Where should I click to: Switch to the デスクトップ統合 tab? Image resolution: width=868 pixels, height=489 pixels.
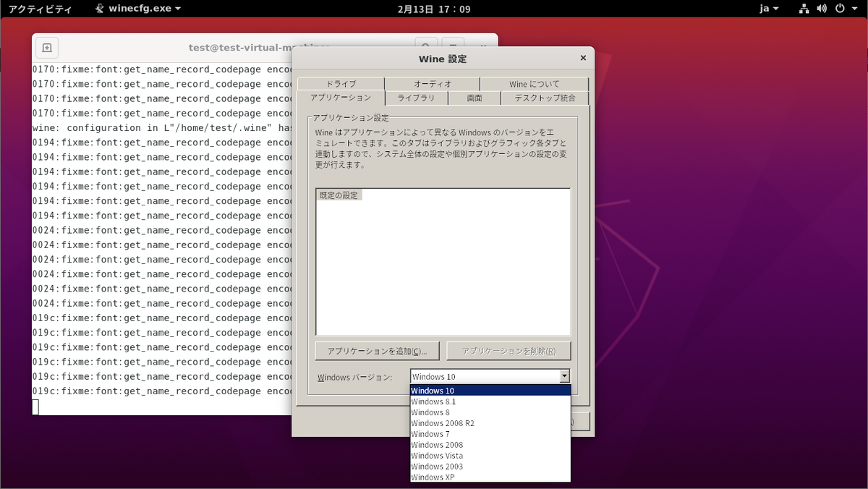pyautogui.click(x=545, y=98)
